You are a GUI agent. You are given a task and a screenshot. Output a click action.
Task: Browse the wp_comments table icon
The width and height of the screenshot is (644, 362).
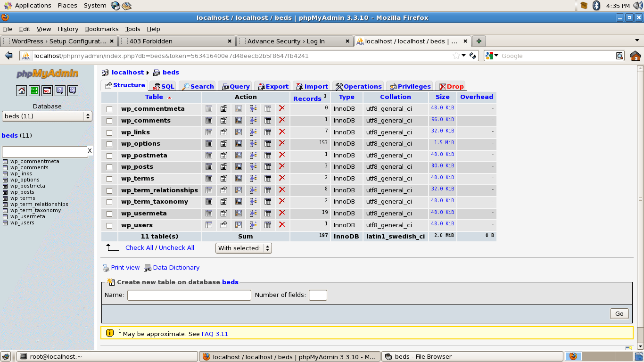tap(209, 121)
